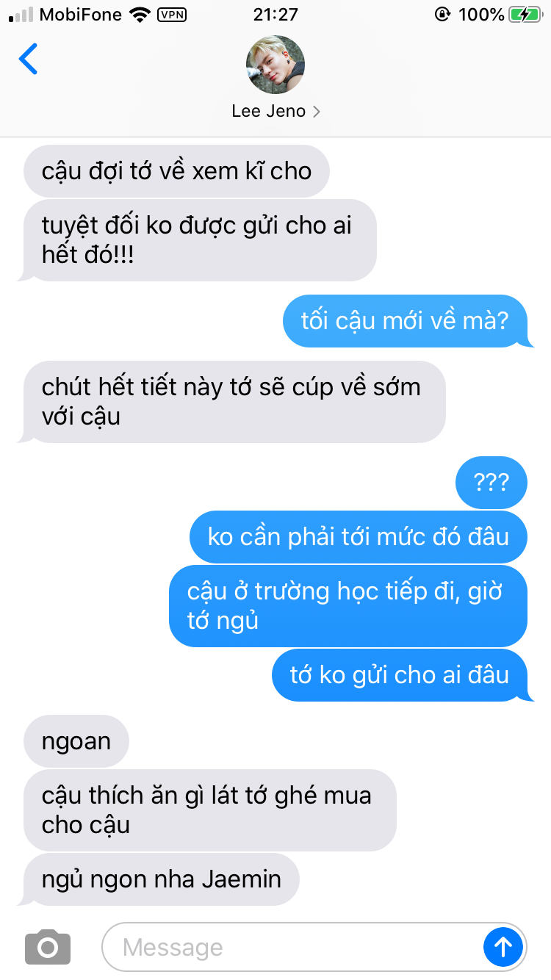Tap the "cậu đợi tớ về xem kĩ cho" bubble
The image size is (551, 980).
pos(176,171)
